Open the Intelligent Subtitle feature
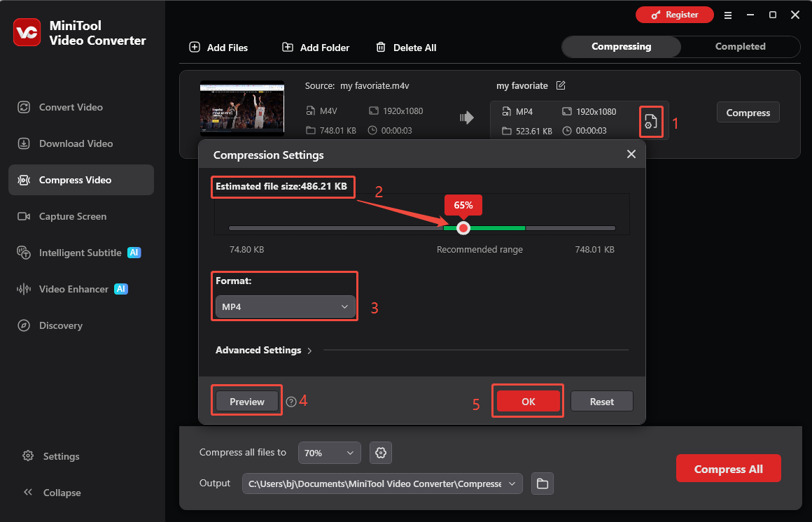Image resolution: width=812 pixels, height=522 pixels. pos(80,253)
